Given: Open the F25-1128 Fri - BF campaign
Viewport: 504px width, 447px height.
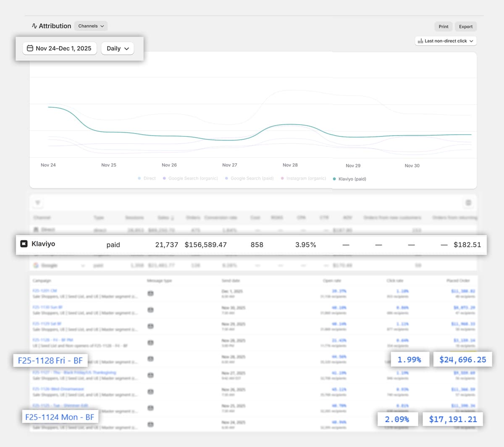Looking at the screenshot, I should point(50,361).
